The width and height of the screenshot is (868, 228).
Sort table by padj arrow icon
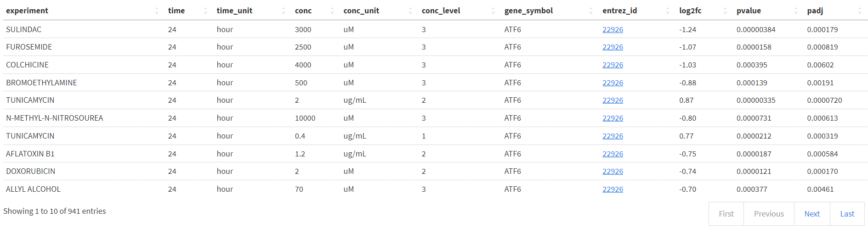[860, 11]
